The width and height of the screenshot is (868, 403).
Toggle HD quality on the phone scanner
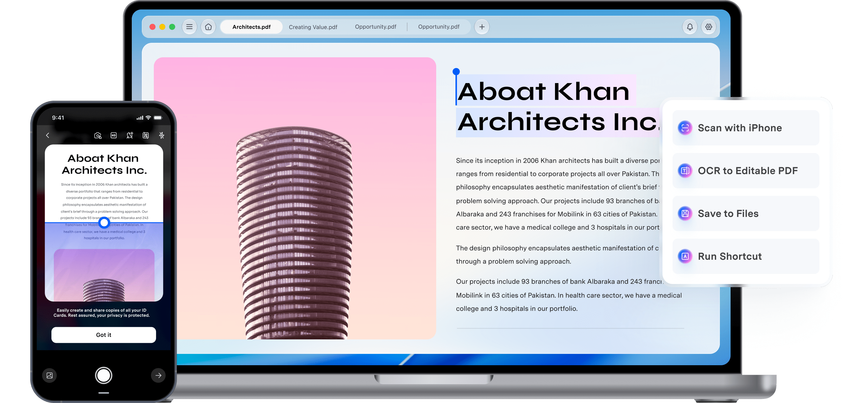[113, 135]
